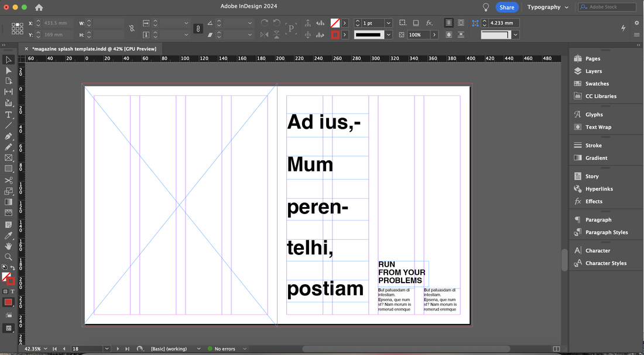Viewport: 644px width, 355px height.
Task: Select the Direct Selection tool
Action: click(x=8, y=71)
